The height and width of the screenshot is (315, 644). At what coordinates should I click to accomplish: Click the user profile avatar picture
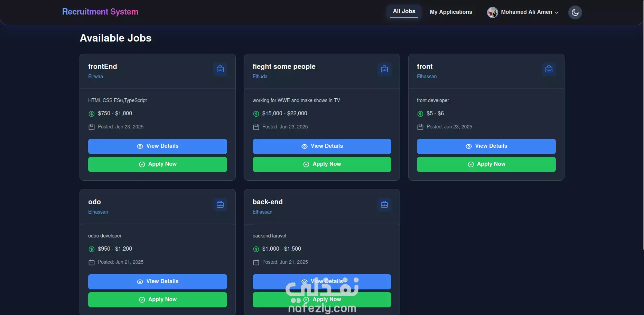click(x=492, y=12)
